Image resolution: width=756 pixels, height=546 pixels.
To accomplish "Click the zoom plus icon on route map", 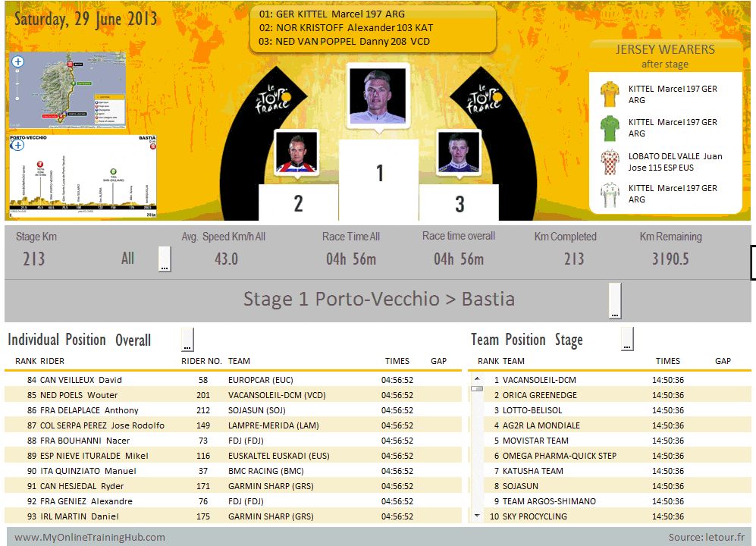I will (x=17, y=61).
